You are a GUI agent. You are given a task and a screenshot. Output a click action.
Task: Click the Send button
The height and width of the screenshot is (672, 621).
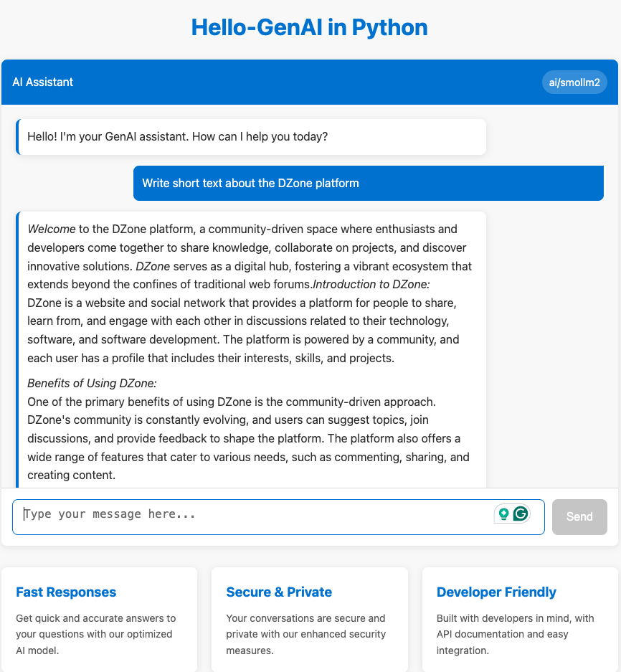(x=579, y=517)
